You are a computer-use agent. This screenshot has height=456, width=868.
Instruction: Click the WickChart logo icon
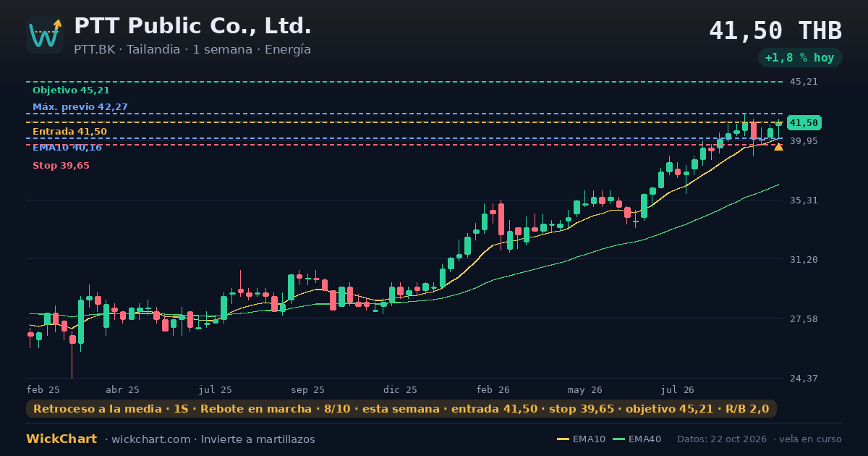click(45, 35)
